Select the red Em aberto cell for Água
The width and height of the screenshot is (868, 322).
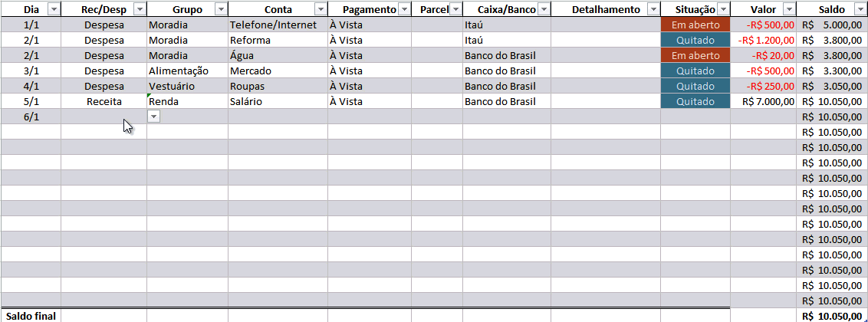tap(695, 55)
